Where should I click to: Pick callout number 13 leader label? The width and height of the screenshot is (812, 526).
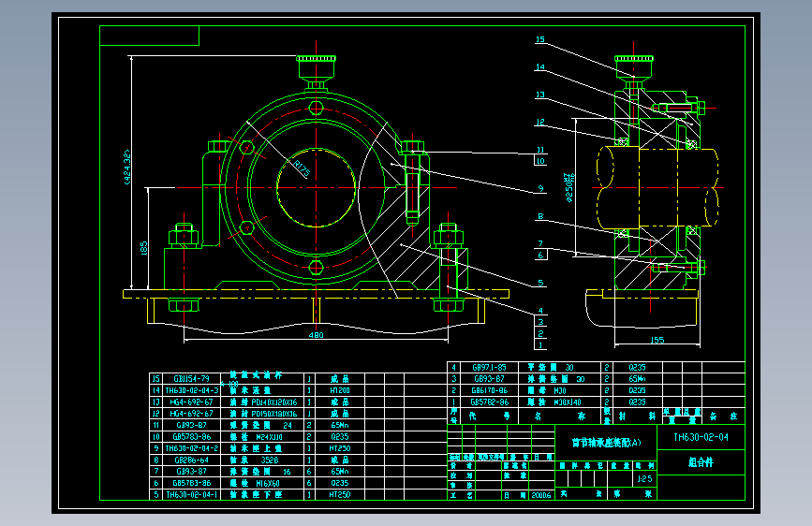click(540, 95)
